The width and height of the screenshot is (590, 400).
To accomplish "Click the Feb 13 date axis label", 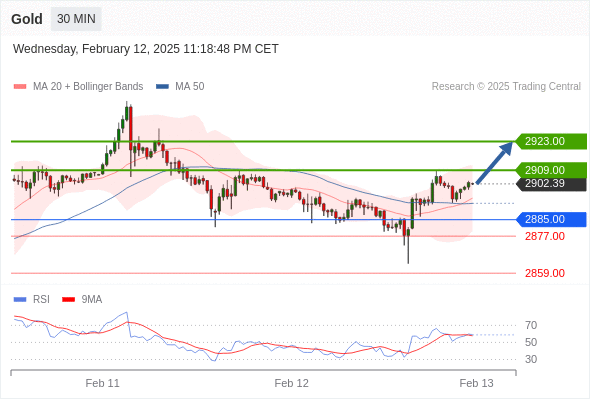I will (x=476, y=383).
